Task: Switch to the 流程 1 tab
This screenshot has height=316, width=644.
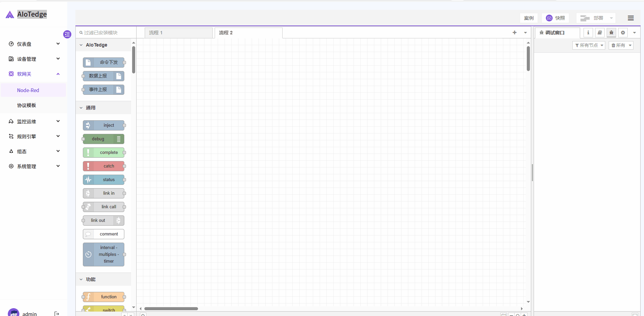Action: [x=179, y=33]
